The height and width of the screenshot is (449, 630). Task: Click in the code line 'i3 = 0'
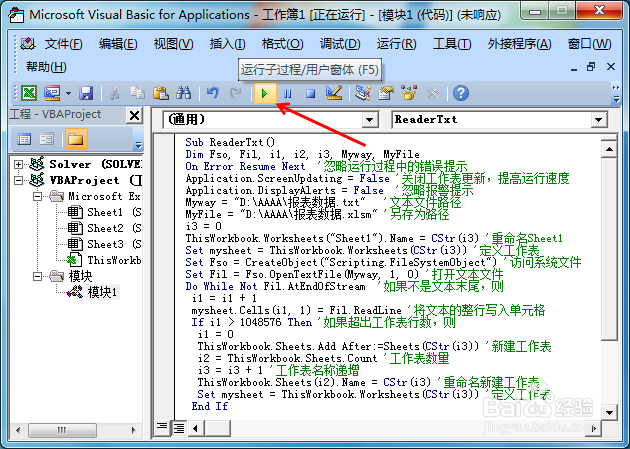(x=204, y=226)
